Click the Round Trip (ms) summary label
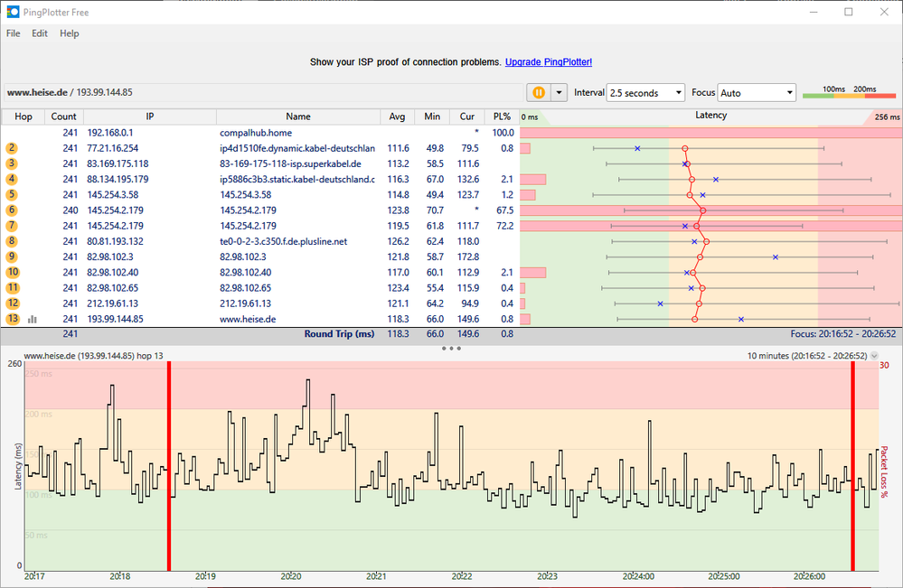This screenshot has height=588, width=903. (x=339, y=334)
